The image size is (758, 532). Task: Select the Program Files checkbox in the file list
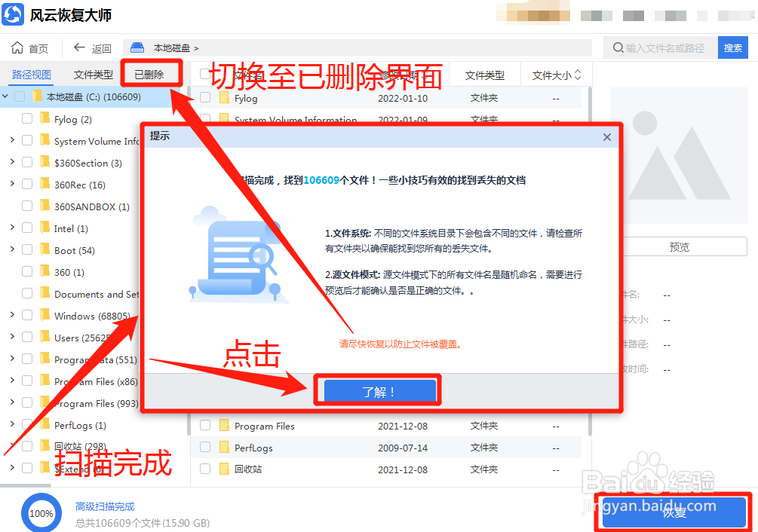204,425
